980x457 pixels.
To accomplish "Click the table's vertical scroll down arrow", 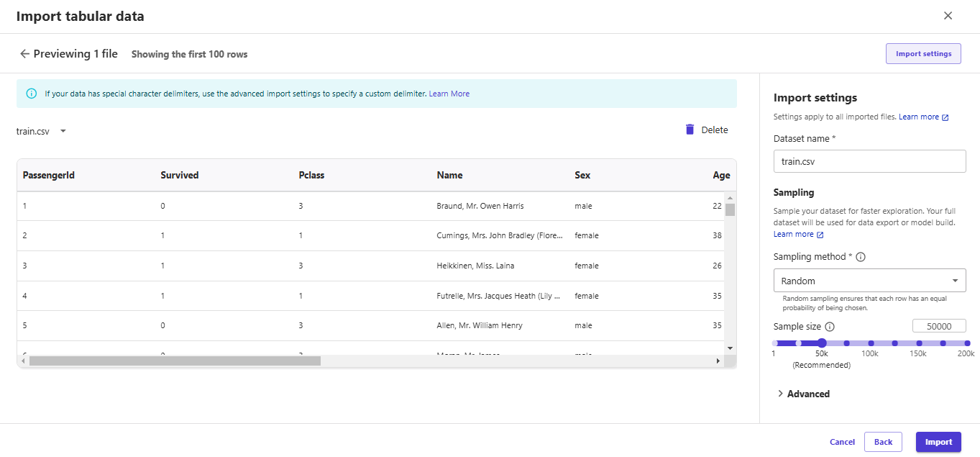I will click(x=730, y=348).
